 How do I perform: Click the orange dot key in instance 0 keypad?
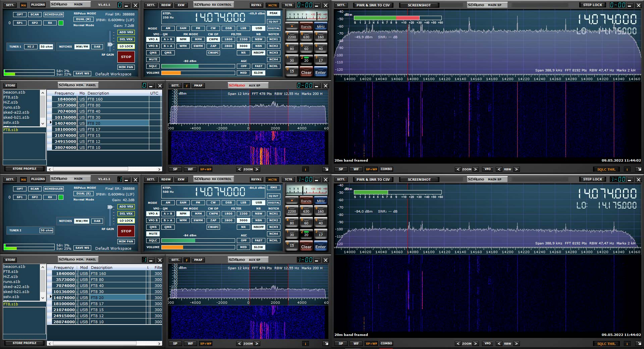(x=292, y=26)
